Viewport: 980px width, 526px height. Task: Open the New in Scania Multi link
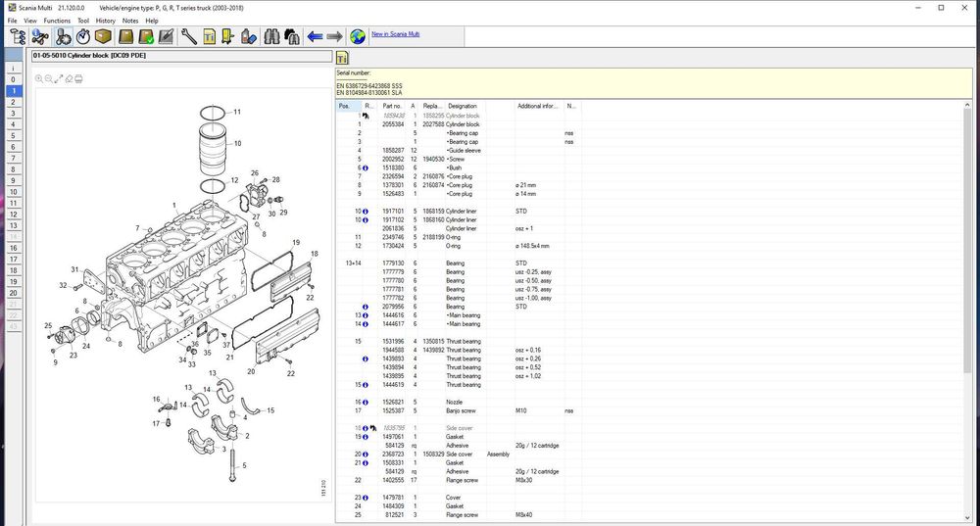(x=397, y=34)
